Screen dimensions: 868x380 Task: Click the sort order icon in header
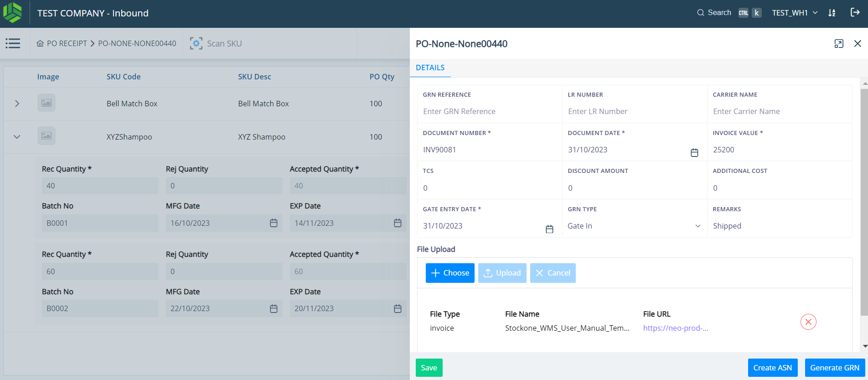pyautogui.click(x=832, y=13)
